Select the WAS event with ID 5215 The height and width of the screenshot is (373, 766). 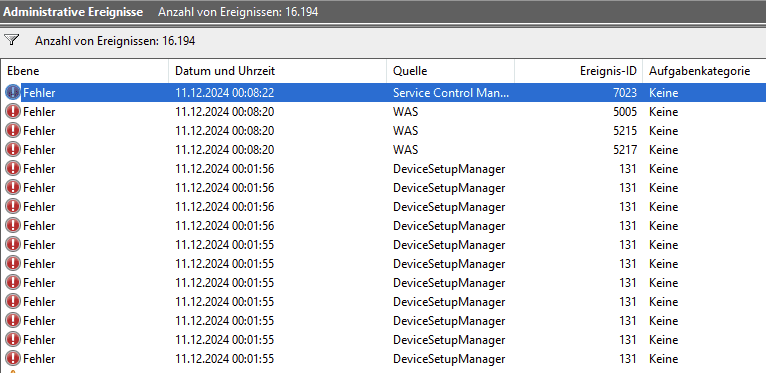384,131
